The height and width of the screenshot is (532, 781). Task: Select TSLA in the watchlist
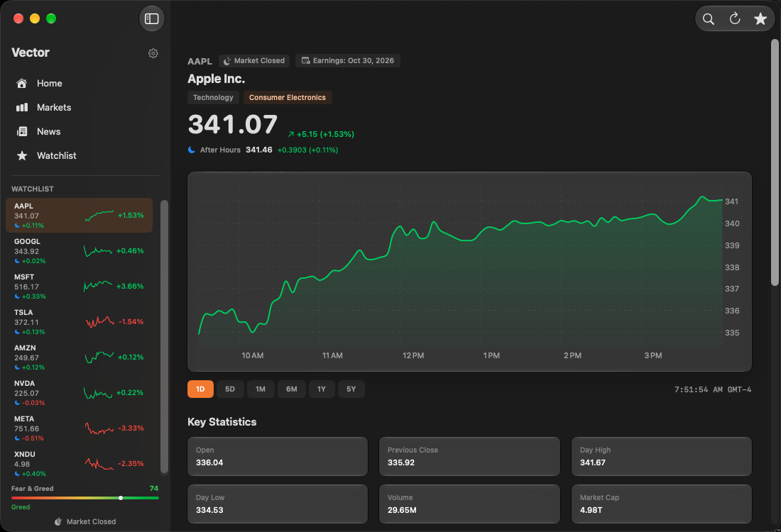80,321
